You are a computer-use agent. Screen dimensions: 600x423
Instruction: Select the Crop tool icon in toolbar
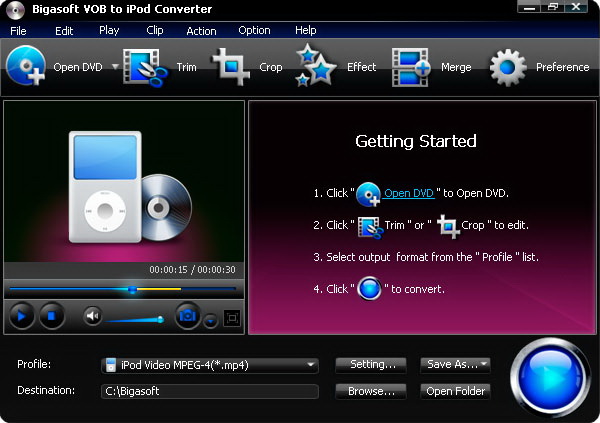click(232, 67)
